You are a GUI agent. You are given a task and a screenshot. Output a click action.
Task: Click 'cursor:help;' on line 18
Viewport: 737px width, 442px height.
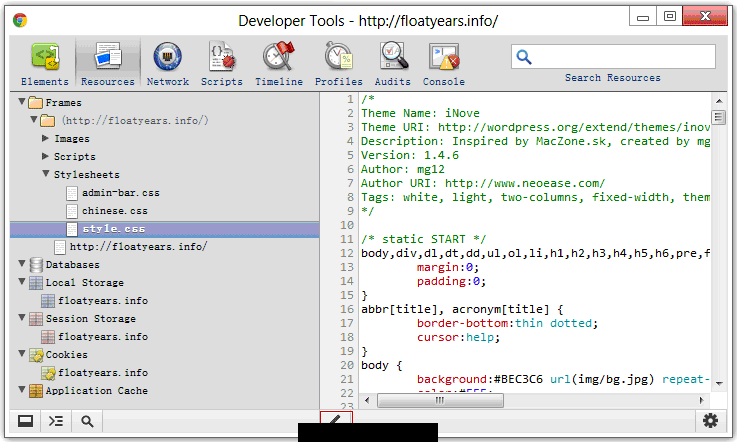pyautogui.click(x=458, y=338)
